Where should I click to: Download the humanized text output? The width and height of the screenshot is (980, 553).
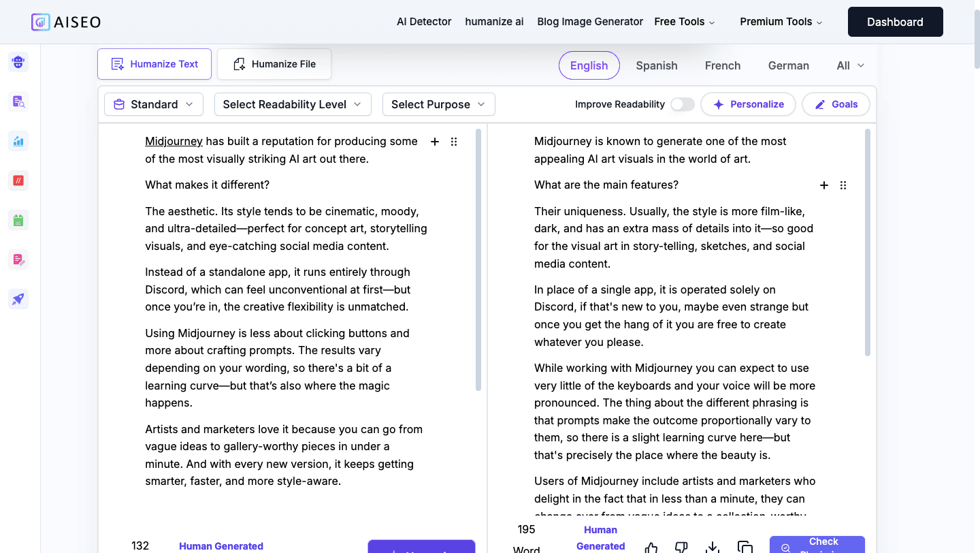[712, 548]
